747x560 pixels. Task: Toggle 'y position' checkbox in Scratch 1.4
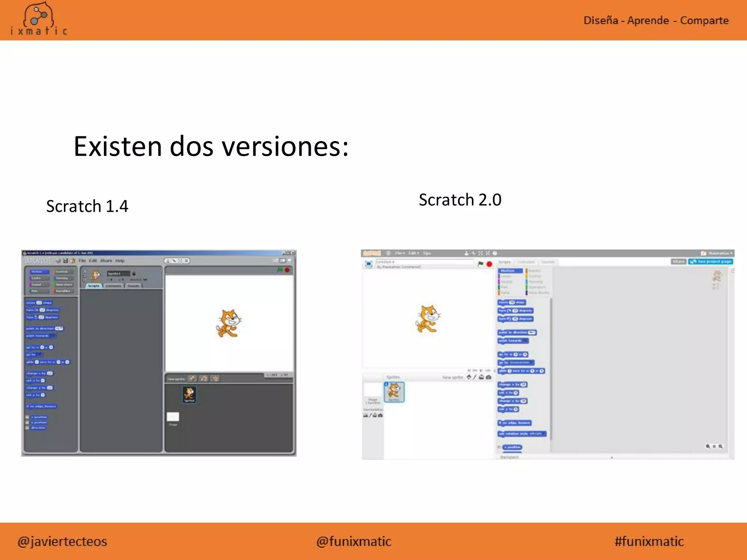point(27,423)
